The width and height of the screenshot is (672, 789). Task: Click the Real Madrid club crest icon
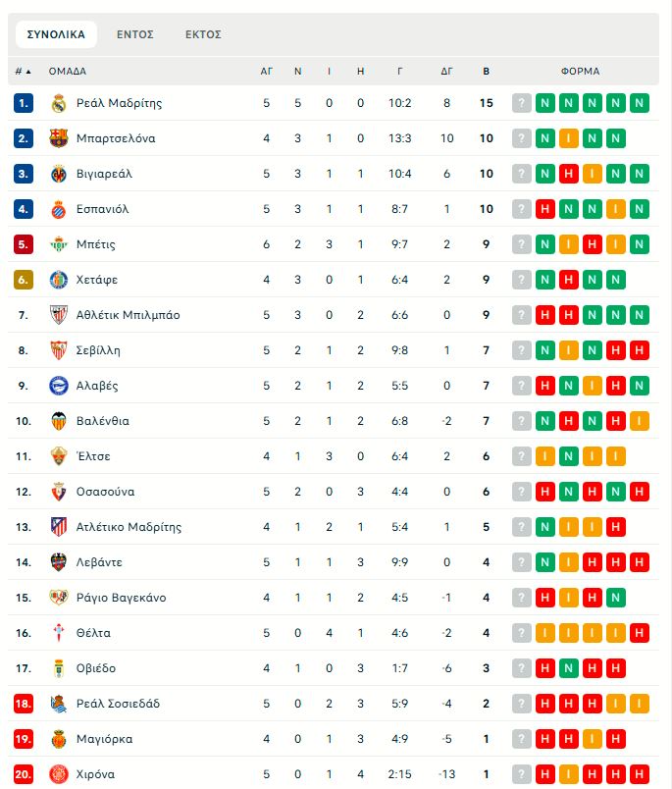coord(58,103)
